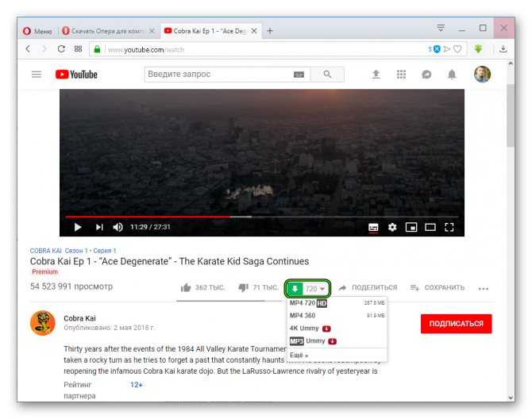Viewport: 532px width, 419px height.
Task: Seek on the video progress bar
Action: [262, 217]
